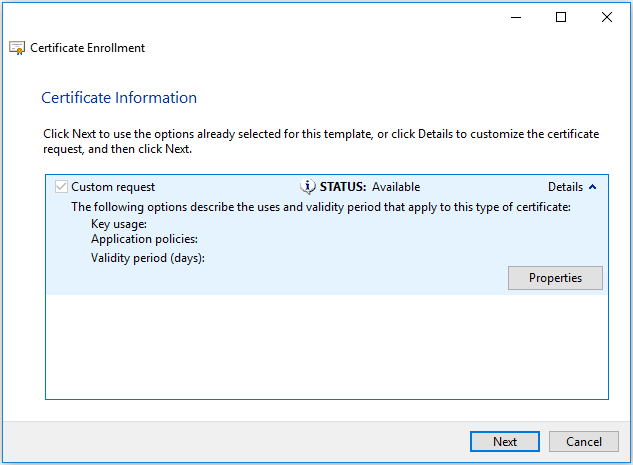Open the certificate Properties dialog
This screenshot has width=633, height=465.
(555, 277)
